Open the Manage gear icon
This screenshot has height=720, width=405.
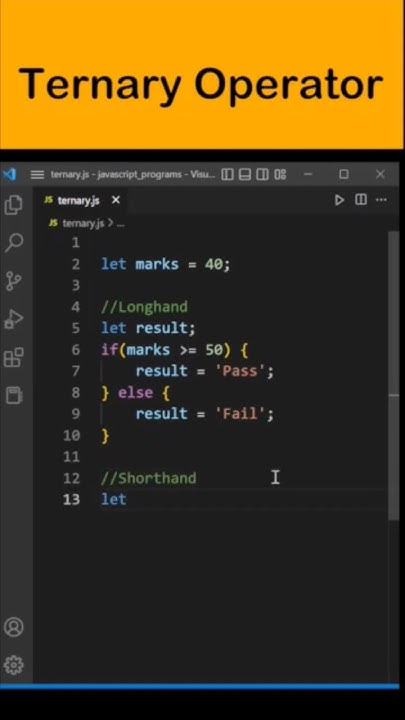coord(13,664)
